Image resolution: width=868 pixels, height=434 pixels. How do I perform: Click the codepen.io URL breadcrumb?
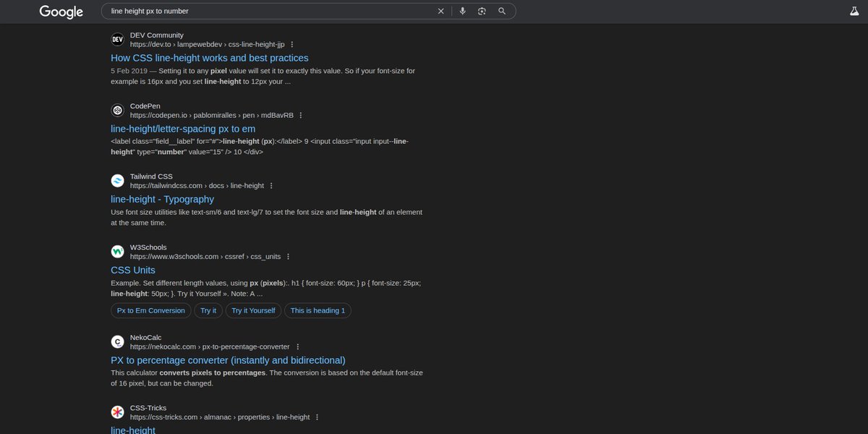click(212, 115)
